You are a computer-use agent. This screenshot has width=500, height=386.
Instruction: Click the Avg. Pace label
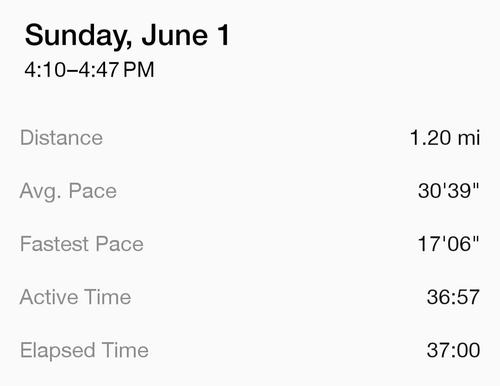68,192
